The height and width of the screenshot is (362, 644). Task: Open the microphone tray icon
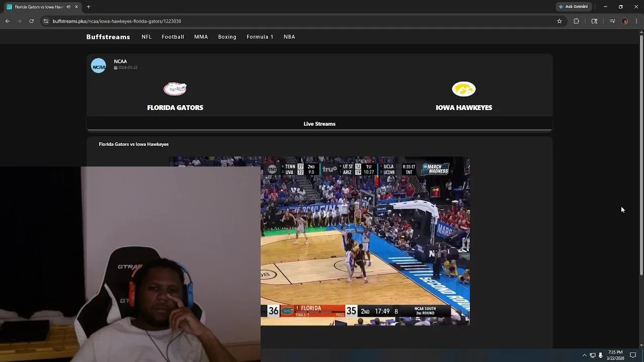tap(600, 355)
